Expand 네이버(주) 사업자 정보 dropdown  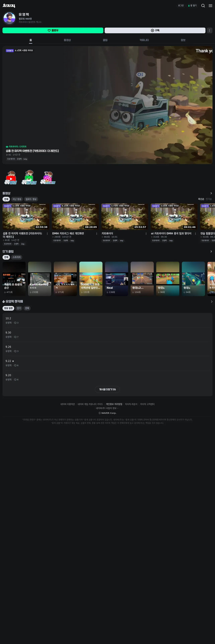(107, 408)
